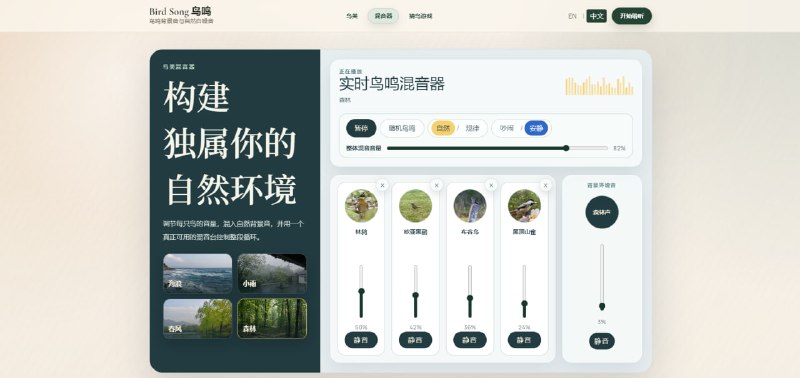
Task: Adjust the 林鸫 volume slider at 50%
Action: coord(361,291)
